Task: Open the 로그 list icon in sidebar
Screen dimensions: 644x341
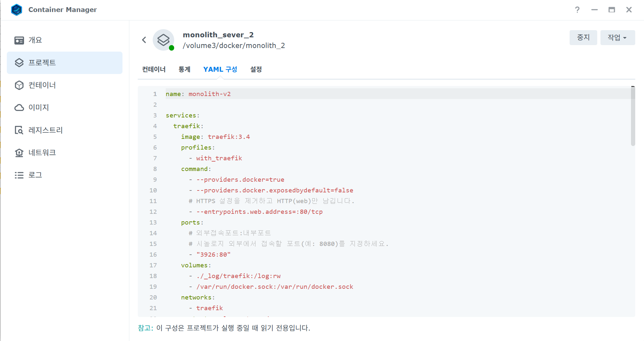Action: [19, 175]
